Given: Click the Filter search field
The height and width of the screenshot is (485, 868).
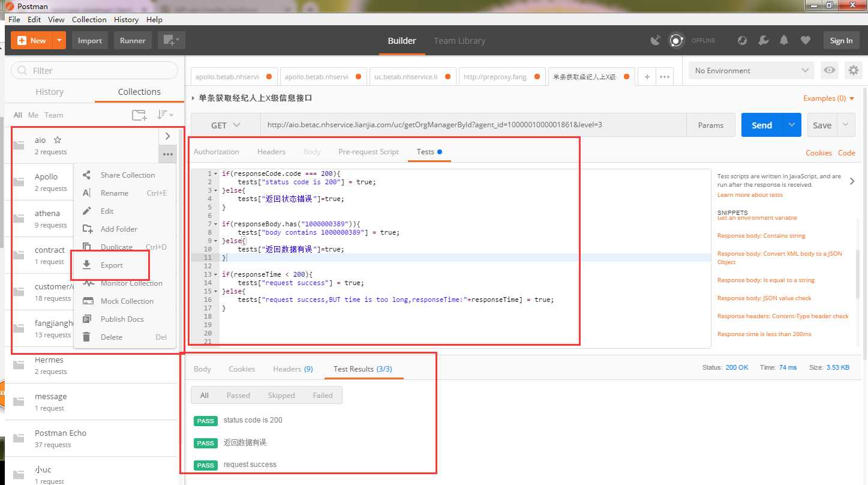Looking at the screenshot, I should pyautogui.click(x=95, y=70).
